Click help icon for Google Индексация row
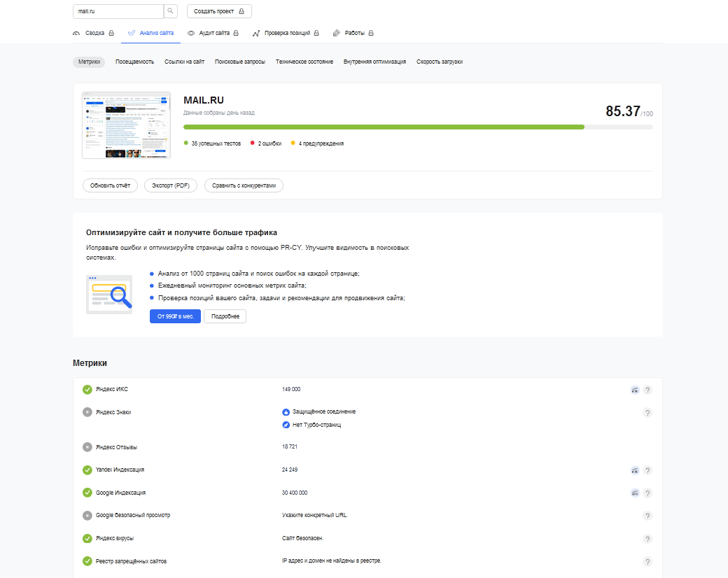The image size is (728, 578). click(x=647, y=493)
